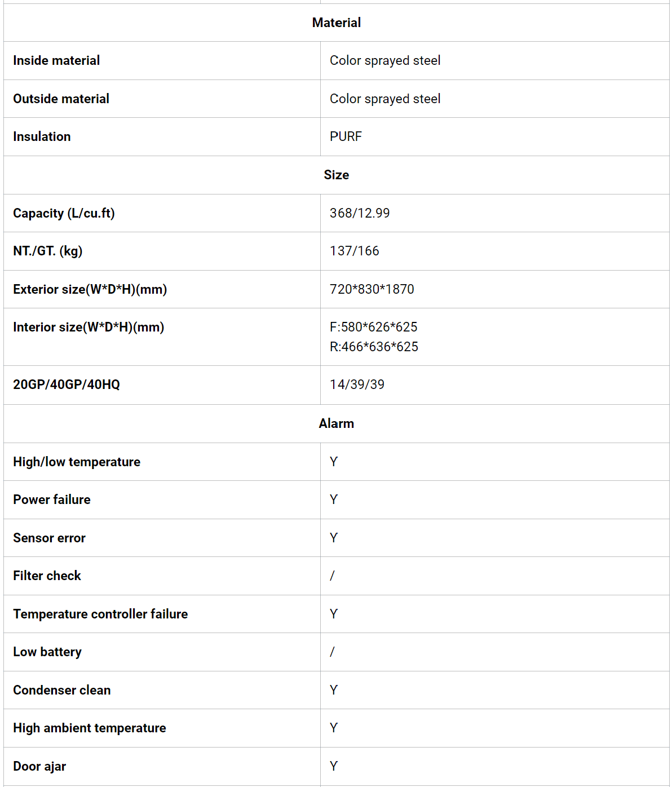Select the Outside material value cell
The width and height of the screenshot is (672, 787).
[x=385, y=99]
